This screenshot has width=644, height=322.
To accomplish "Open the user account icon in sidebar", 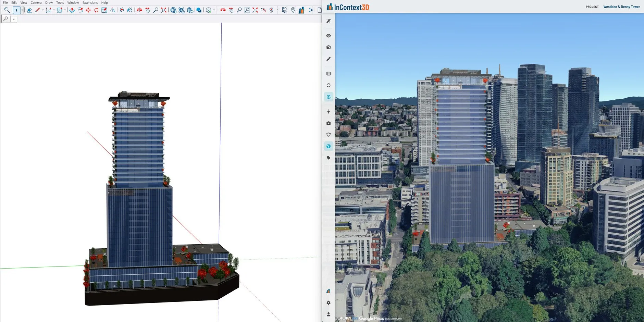I will [x=329, y=314].
